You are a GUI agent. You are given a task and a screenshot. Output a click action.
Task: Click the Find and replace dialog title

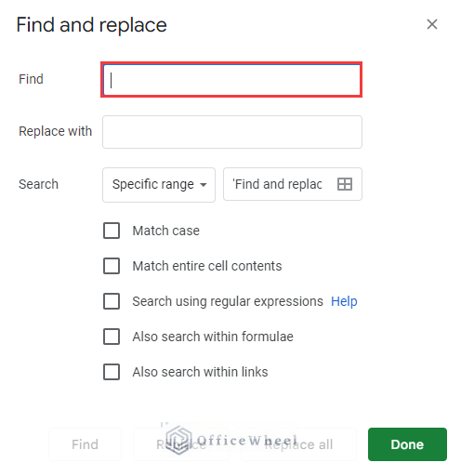point(91,25)
